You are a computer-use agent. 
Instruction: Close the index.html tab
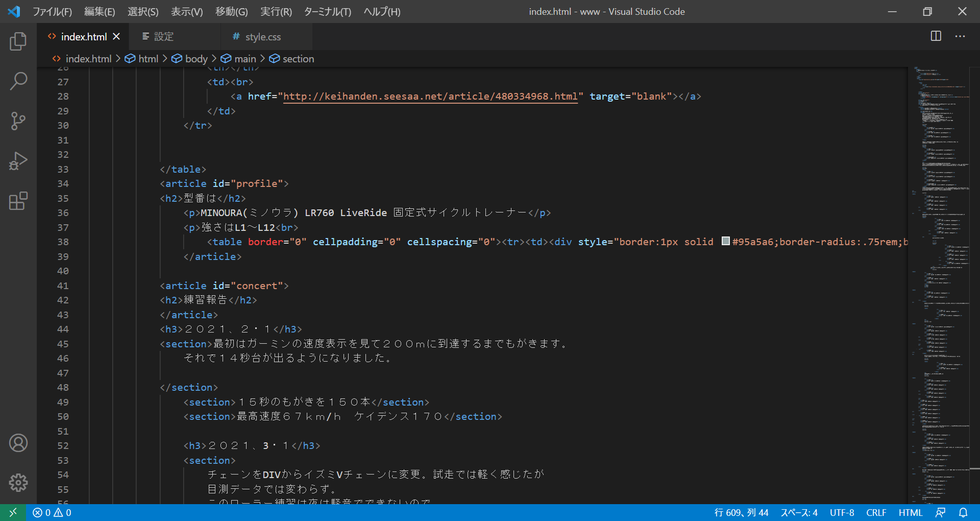[x=116, y=36]
